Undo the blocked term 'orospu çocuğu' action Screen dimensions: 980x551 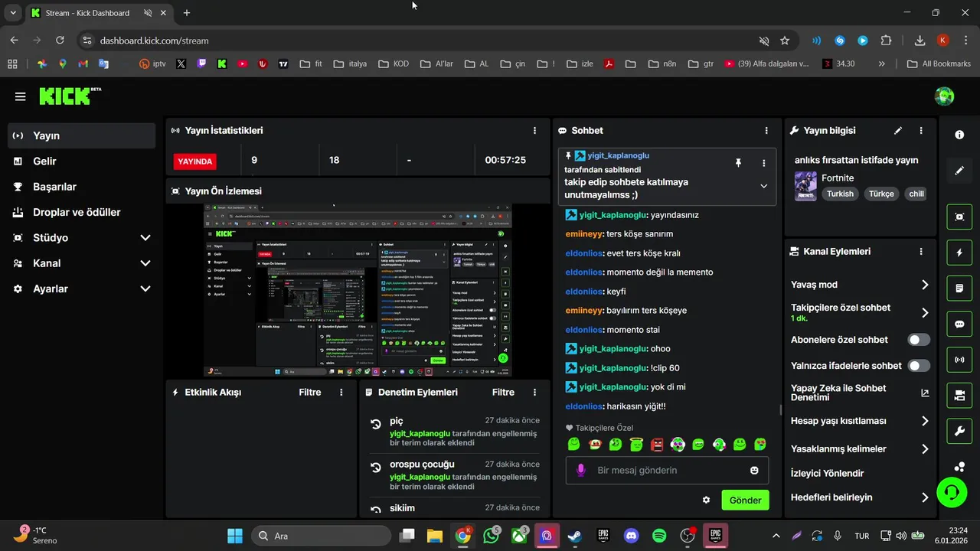[x=376, y=468]
